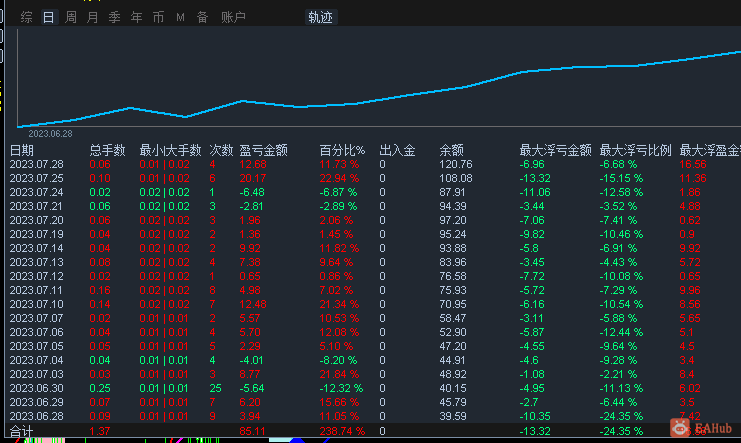Click total lots 0.16
This screenshot has width=741, height=443.
(100, 290)
